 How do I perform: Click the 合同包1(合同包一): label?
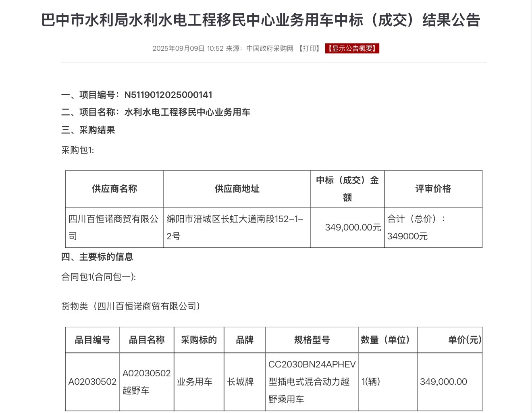(x=99, y=277)
